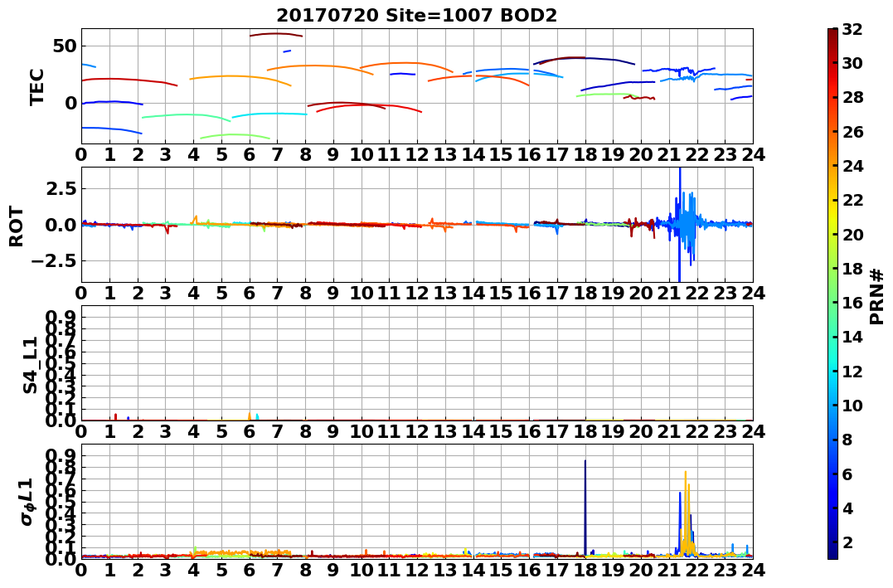Click the dark red top of the colorbar
Screen dimensions: 893x588
(x=832, y=33)
